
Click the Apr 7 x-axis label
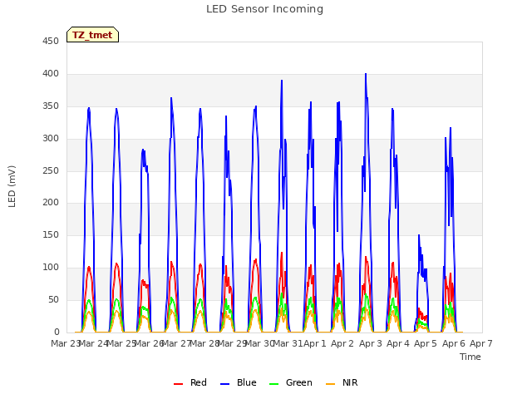pyautogui.click(x=481, y=343)
